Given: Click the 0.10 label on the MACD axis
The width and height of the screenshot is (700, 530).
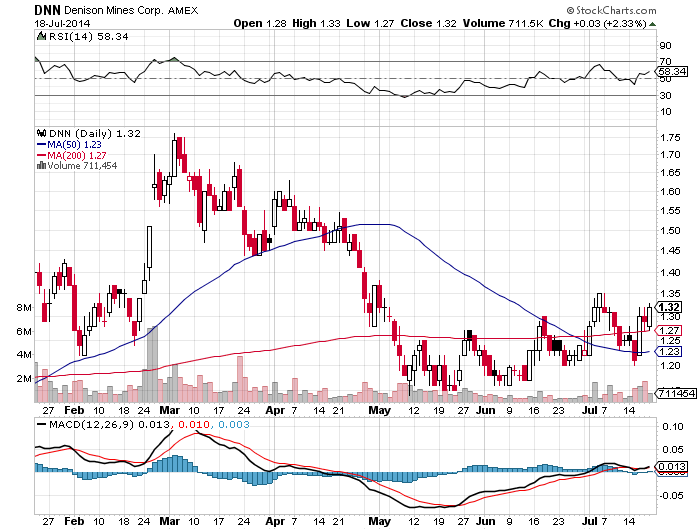Looking at the screenshot, I should 673,427.
